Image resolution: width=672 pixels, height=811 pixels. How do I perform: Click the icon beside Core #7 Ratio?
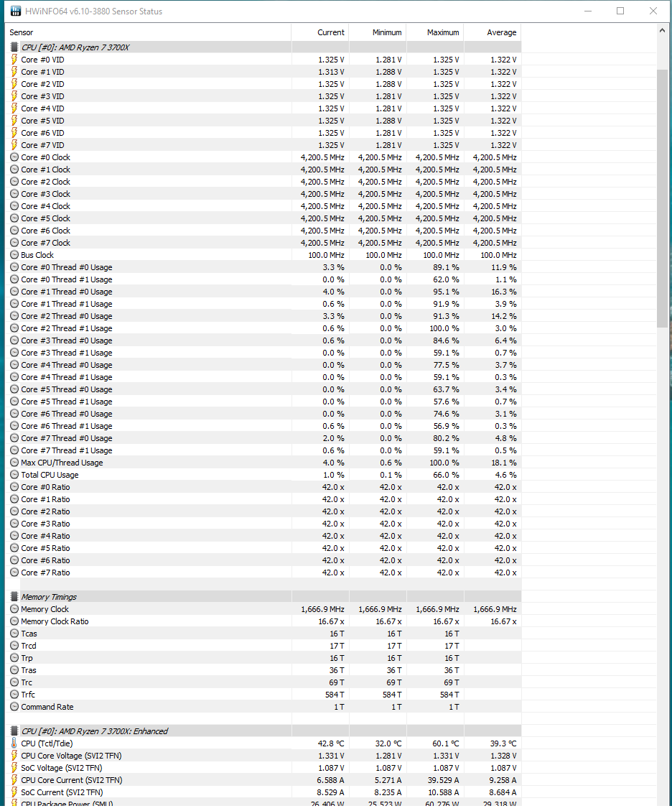tap(14, 573)
